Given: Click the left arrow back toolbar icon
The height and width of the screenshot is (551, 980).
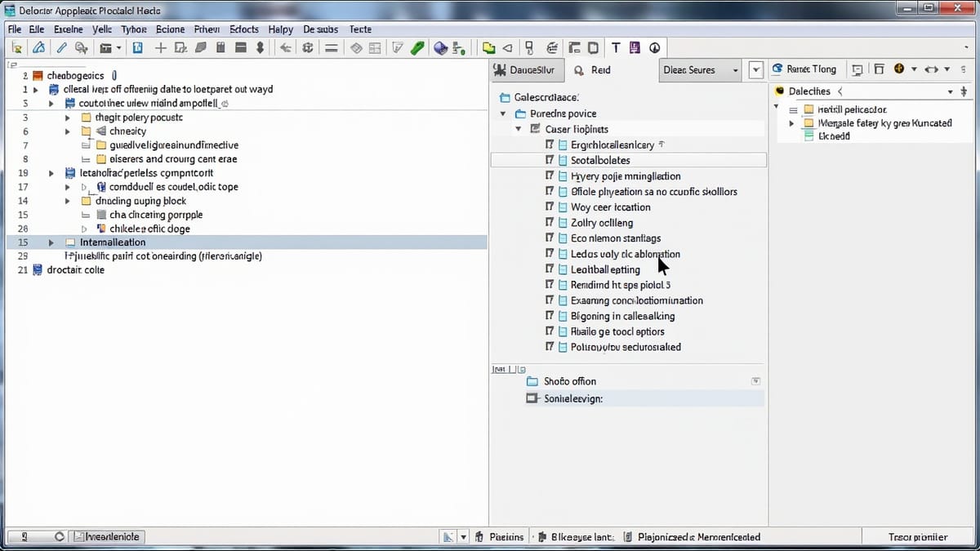Looking at the screenshot, I should pyautogui.click(x=285, y=48).
